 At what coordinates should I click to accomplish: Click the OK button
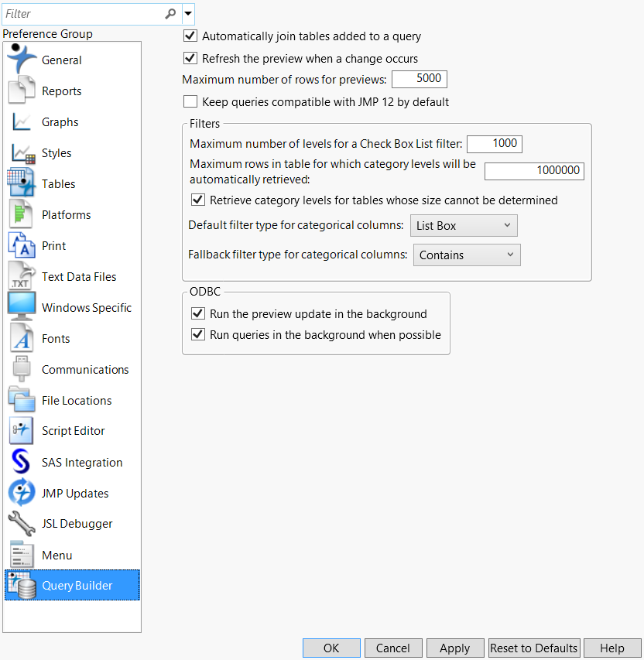[x=331, y=648]
